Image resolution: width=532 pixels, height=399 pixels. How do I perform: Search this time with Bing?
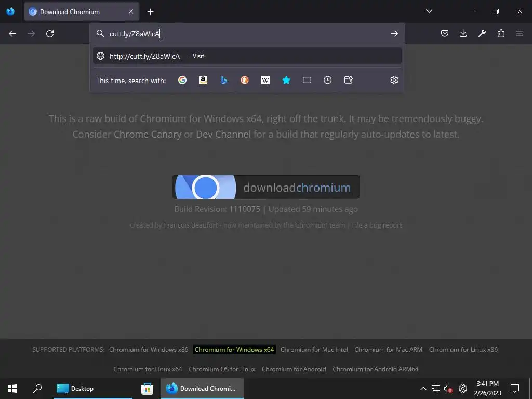[x=224, y=80]
